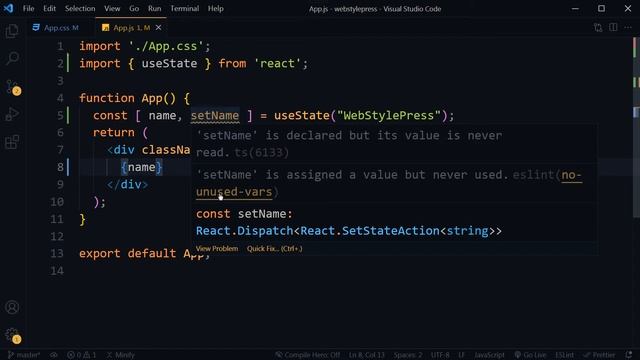This screenshot has height=360, width=640.
Task: Click Open Changes icon in editor toolbar
Action: (x=598, y=27)
